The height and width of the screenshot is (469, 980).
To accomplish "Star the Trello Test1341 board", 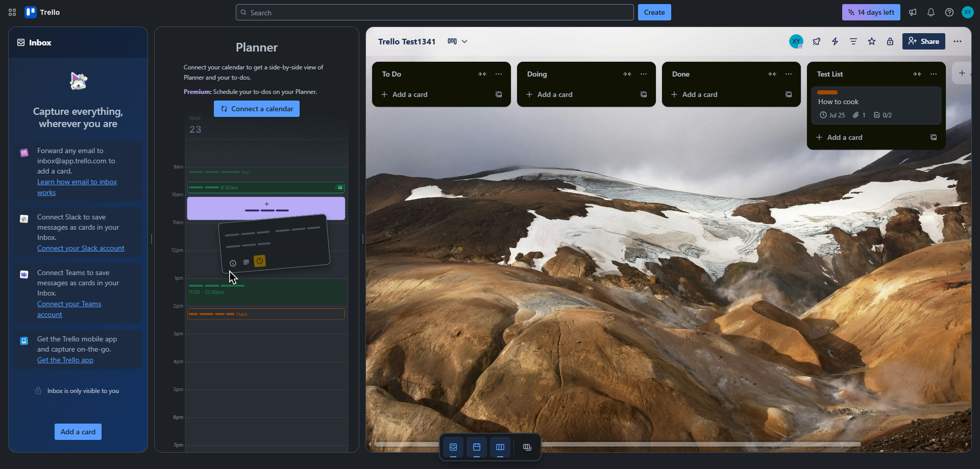I will pos(872,41).
